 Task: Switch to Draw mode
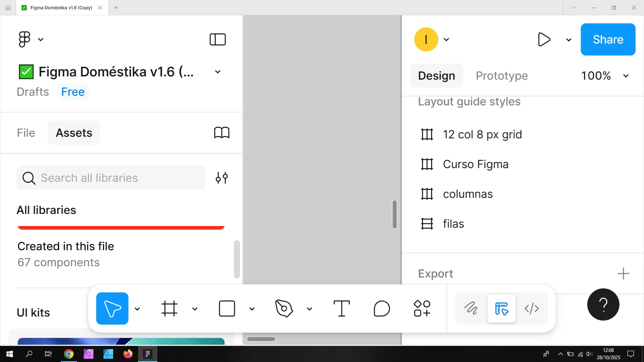[x=471, y=309]
